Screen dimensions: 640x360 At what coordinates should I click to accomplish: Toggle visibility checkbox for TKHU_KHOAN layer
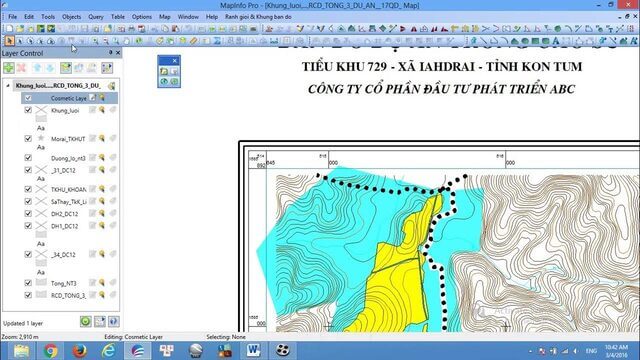(x=28, y=189)
